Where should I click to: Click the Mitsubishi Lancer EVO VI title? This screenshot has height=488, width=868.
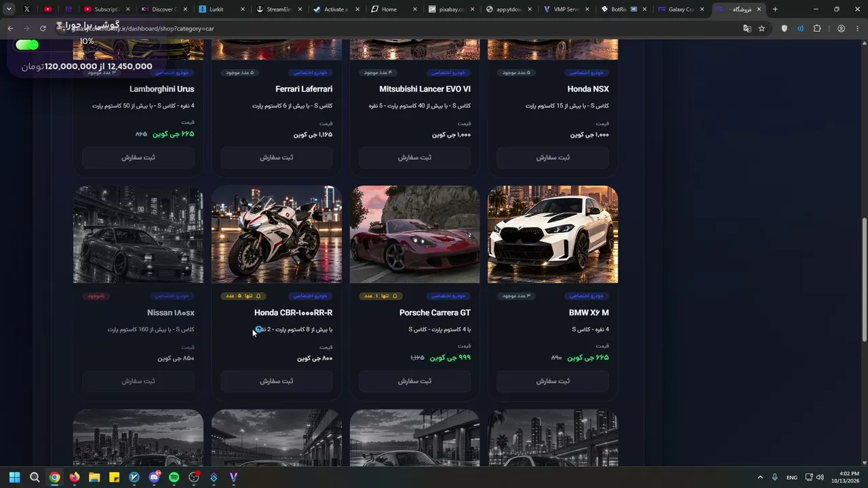425,89
